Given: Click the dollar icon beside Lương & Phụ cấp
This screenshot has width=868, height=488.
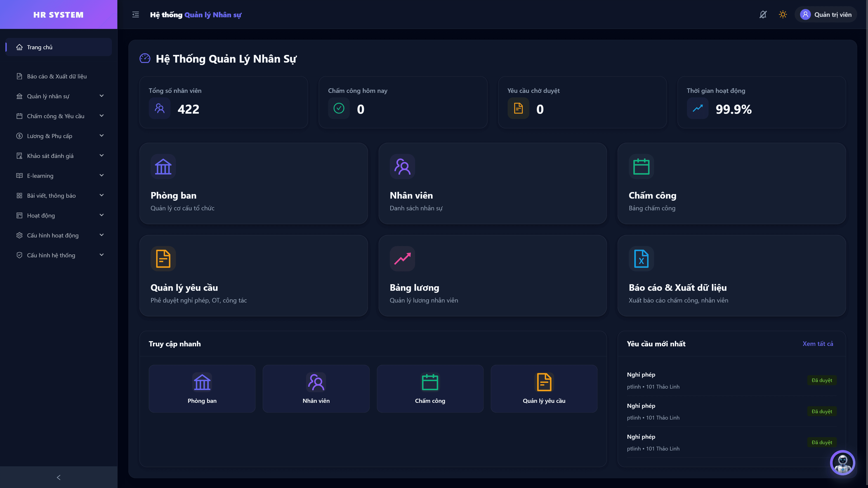Looking at the screenshot, I should [x=19, y=136].
